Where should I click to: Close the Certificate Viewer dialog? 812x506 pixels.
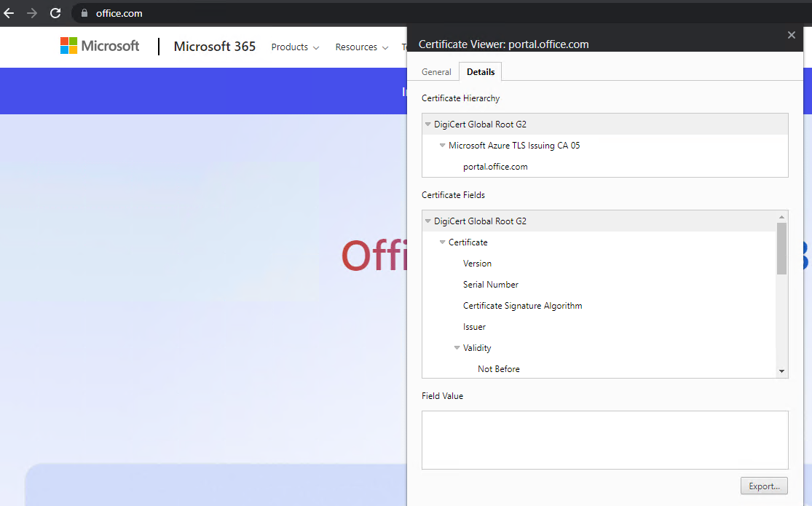point(792,35)
